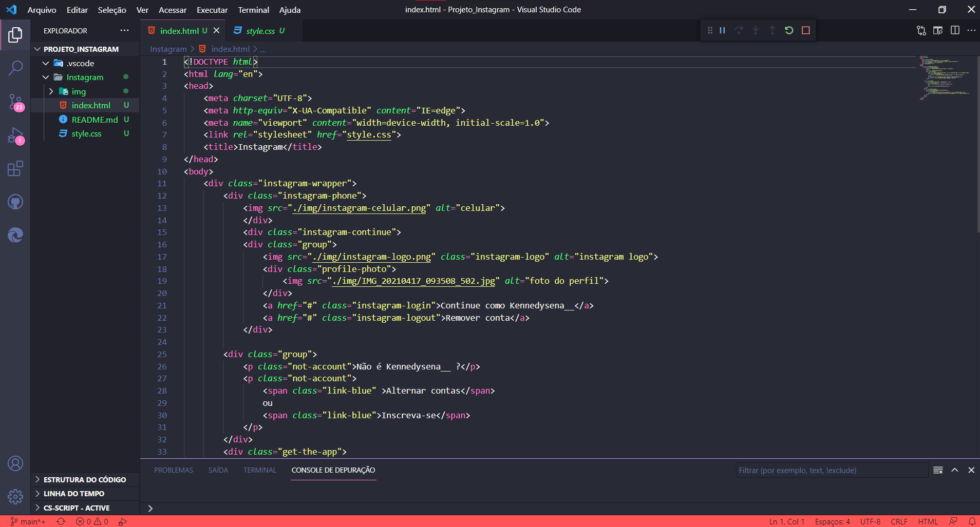Open the Terminal menu

(253, 10)
